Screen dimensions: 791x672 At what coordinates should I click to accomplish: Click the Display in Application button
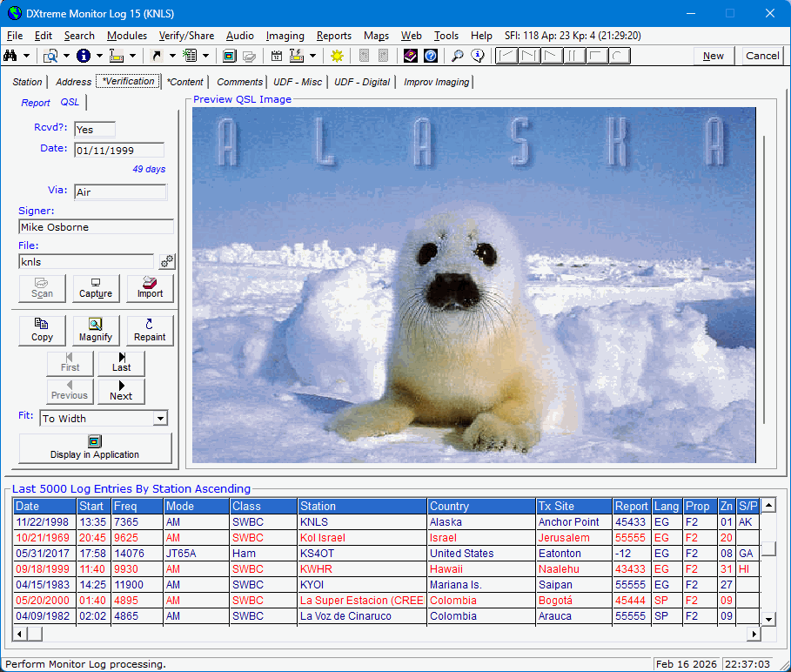click(95, 447)
